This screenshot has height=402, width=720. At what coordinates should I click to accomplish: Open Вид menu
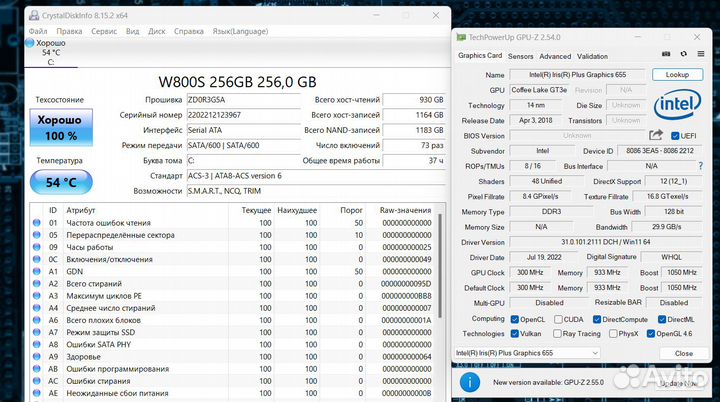[132, 31]
